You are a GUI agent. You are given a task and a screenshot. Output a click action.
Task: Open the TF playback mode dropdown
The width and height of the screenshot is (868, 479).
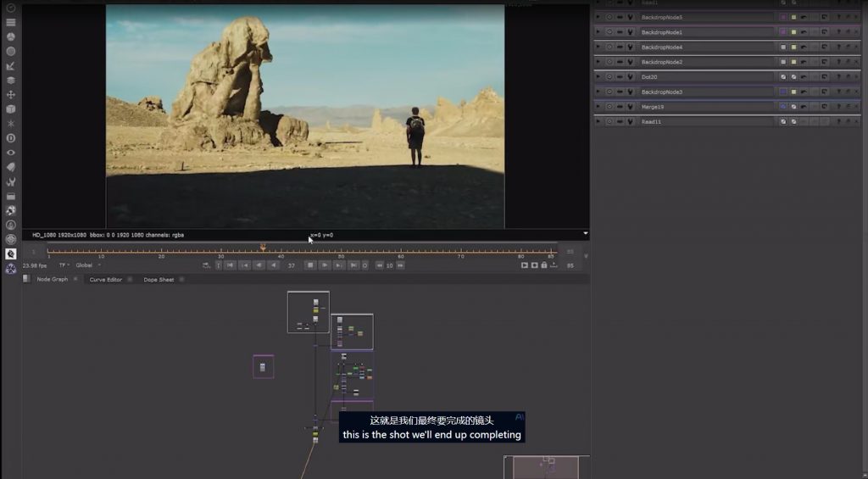coord(64,265)
